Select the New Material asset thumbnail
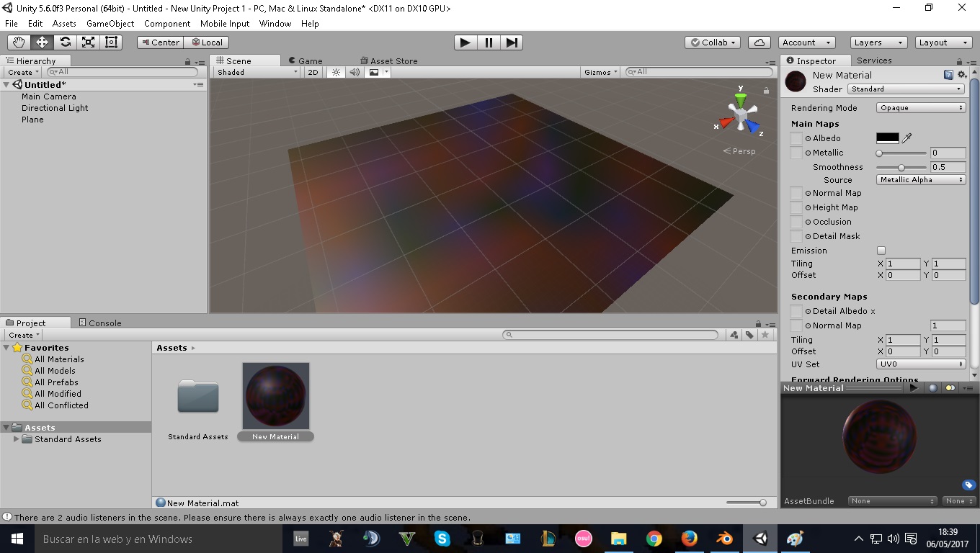Image resolution: width=980 pixels, height=553 pixels. (x=276, y=396)
